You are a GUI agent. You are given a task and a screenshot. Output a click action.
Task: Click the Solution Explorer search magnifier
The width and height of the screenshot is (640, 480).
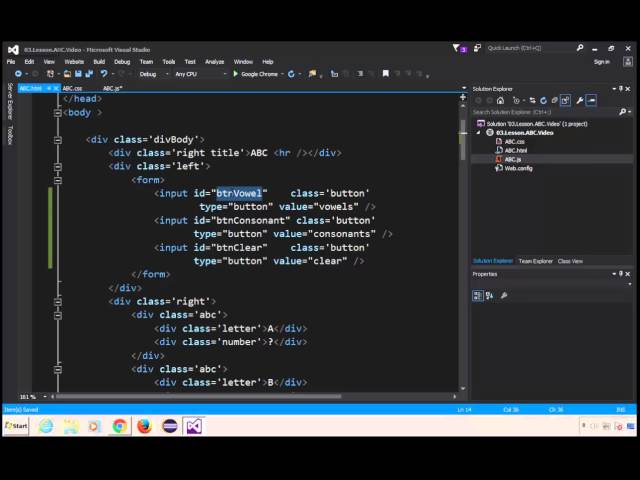point(622,111)
